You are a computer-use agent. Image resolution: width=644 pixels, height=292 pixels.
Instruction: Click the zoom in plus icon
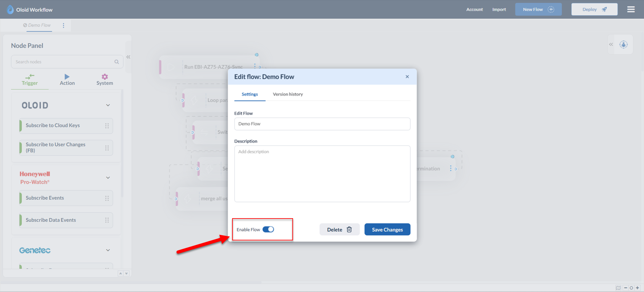pyautogui.click(x=638, y=288)
